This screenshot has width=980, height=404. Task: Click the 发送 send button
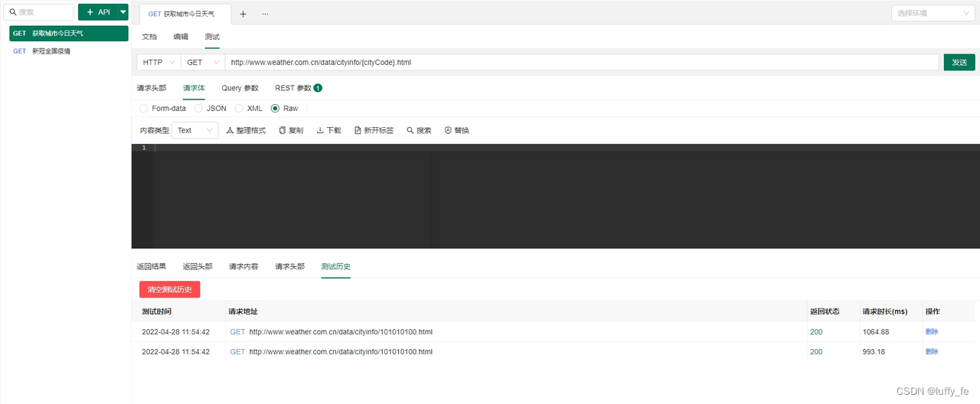pos(959,63)
